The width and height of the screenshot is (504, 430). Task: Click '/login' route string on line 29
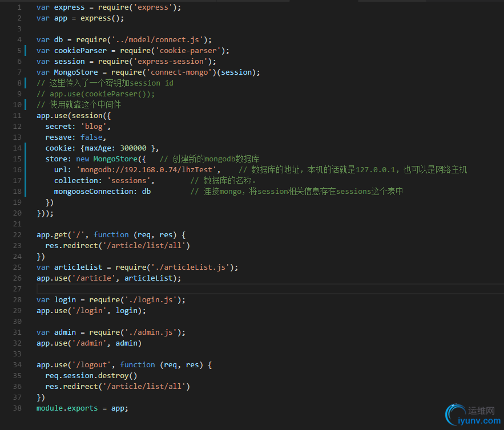point(89,311)
